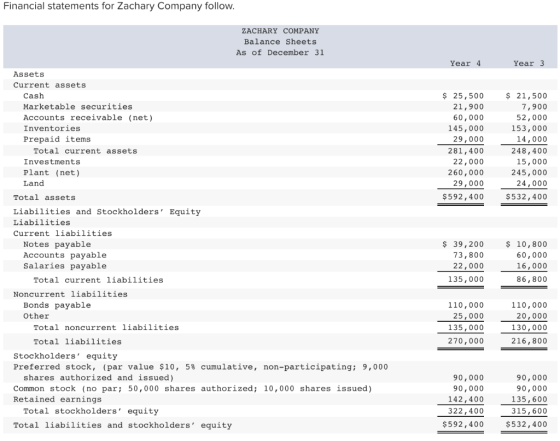Image resolution: width=560 pixels, height=441 pixels.
Task: Click the 'Common stock (no par...' line
Action: click(193, 389)
